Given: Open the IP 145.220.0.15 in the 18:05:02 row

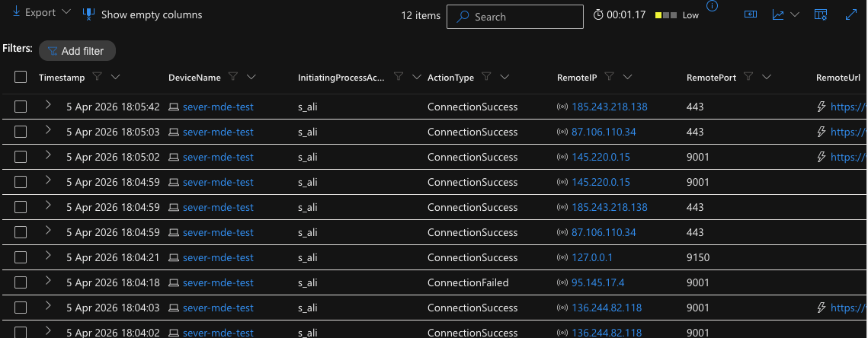Looking at the screenshot, I should (601, 157).
